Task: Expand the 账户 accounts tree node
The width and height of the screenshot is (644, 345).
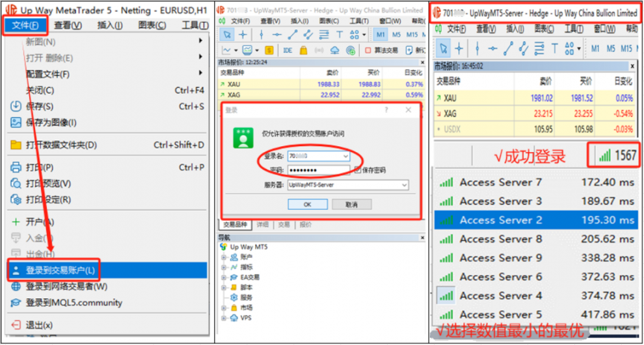Action: [224, 257]
